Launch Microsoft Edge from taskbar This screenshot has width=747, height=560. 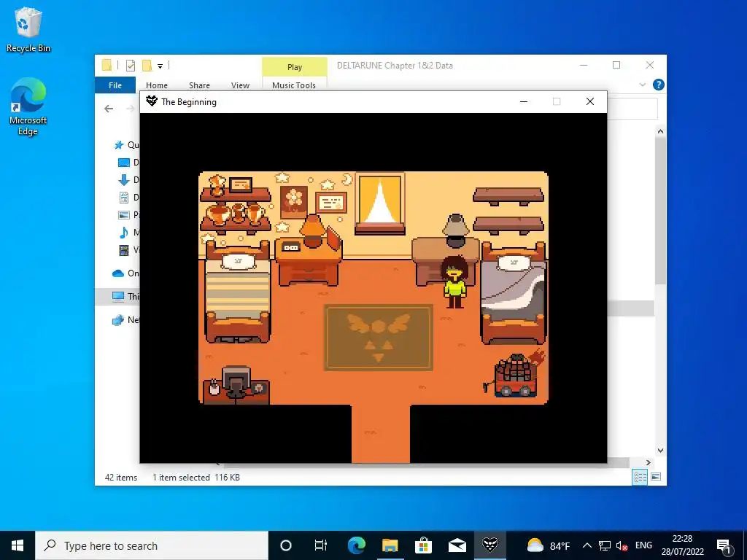pyautogui.click(x=356, y=545)
